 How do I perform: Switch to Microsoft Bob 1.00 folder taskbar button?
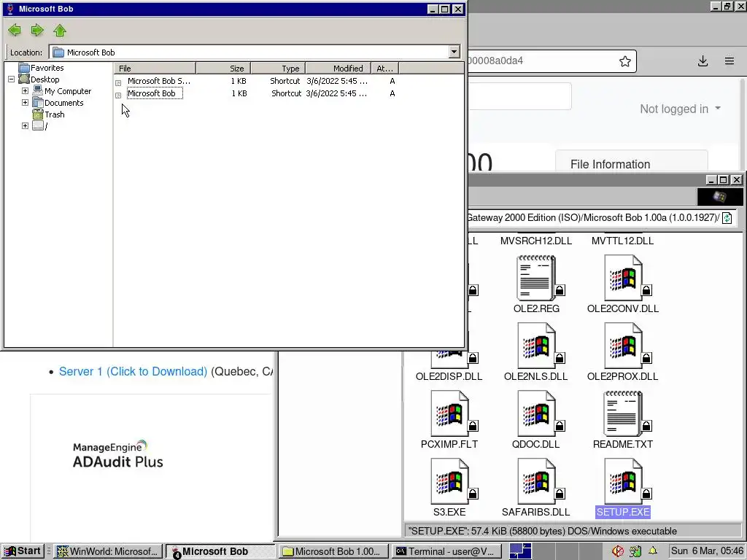332,551
